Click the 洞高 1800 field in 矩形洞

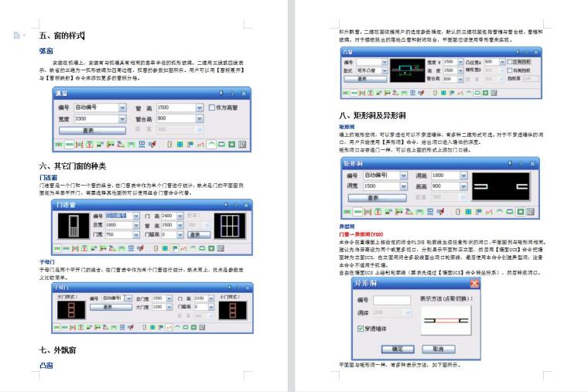(446, 176)
